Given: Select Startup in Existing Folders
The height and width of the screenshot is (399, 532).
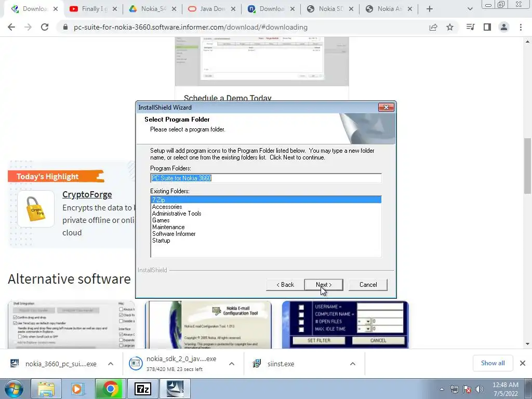Looking at the screenshot, I should [x=161, y=241].
